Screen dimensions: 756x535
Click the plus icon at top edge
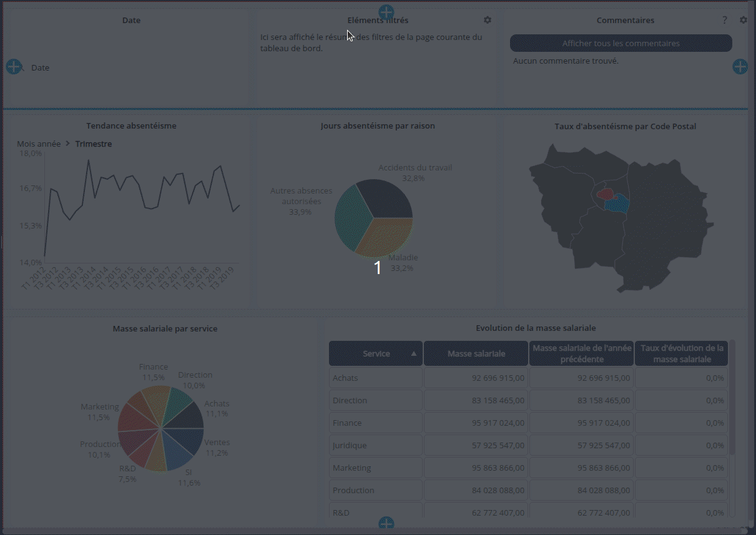coord(386,12)
